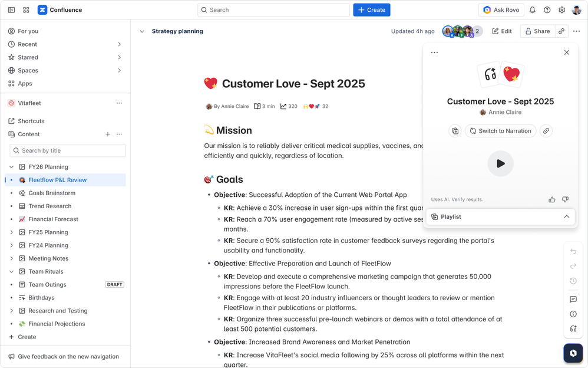Give thumbs down feedback on audio
The height and width of the screenshot is (368, 588).
click(x=565, y=199)
